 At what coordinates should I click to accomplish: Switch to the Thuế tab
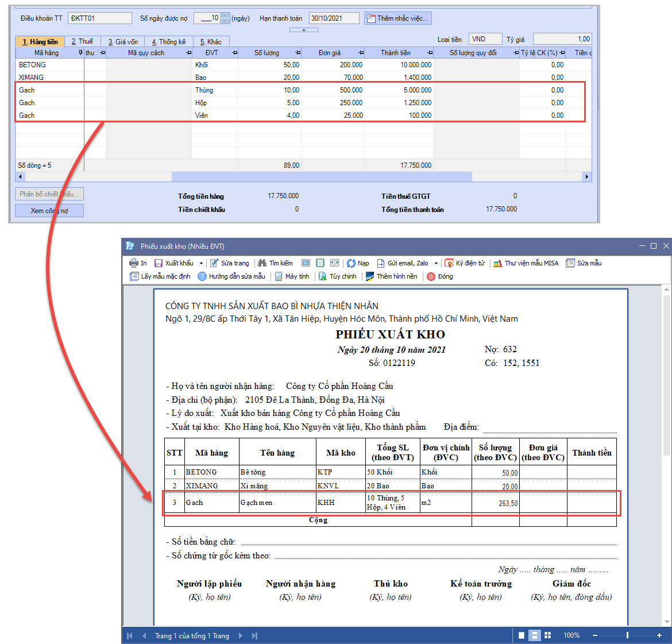coord(82,41)
